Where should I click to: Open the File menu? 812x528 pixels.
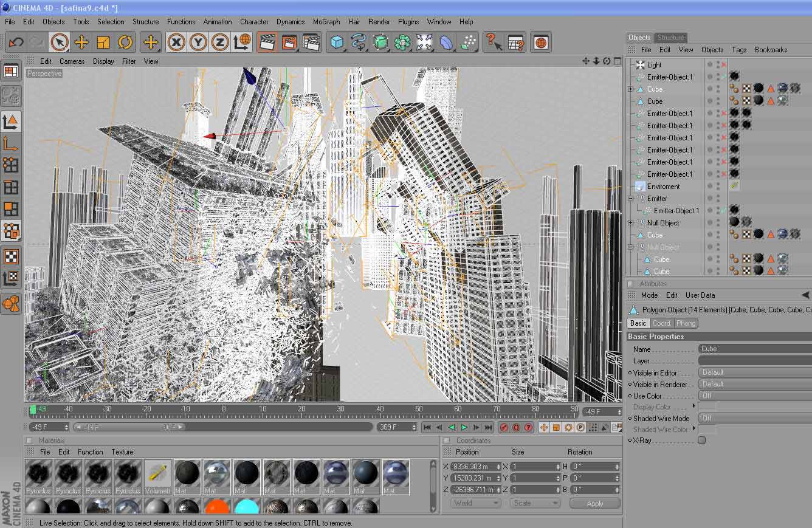click(x=10, y=21)
